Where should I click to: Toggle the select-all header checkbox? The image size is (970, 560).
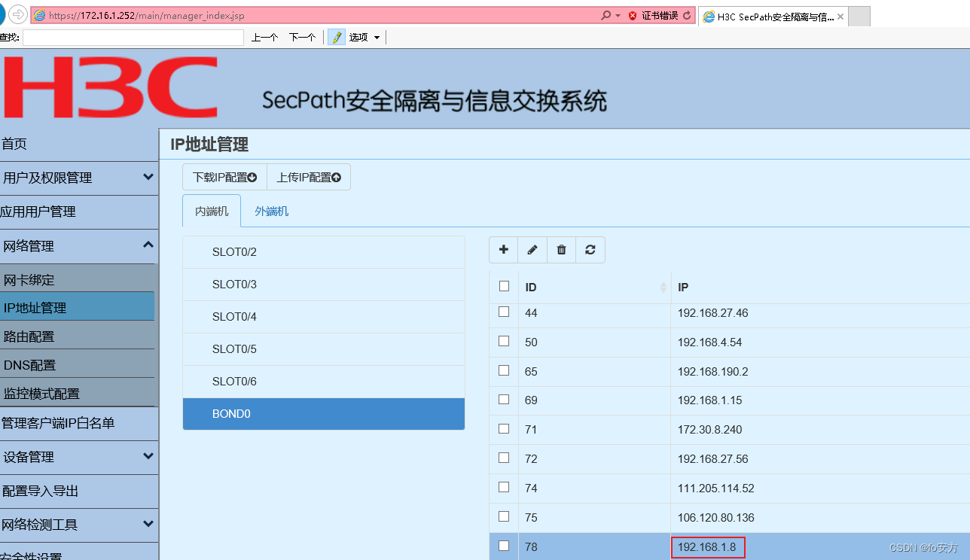click(505, 286)
